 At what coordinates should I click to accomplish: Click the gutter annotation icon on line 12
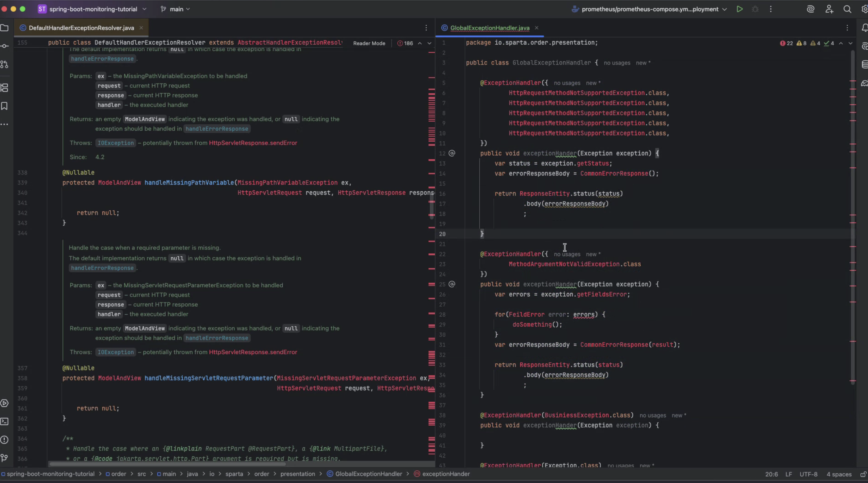pyautogui.click(x=452, y=153)
